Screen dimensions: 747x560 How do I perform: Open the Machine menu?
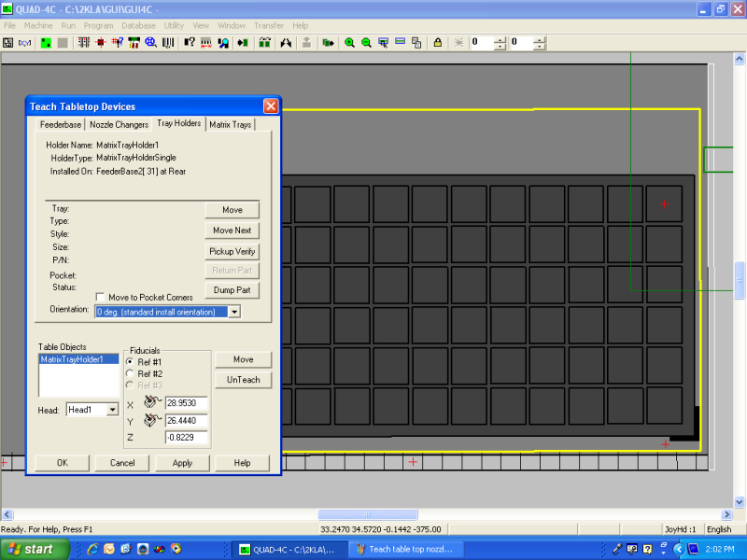point(38,26)
